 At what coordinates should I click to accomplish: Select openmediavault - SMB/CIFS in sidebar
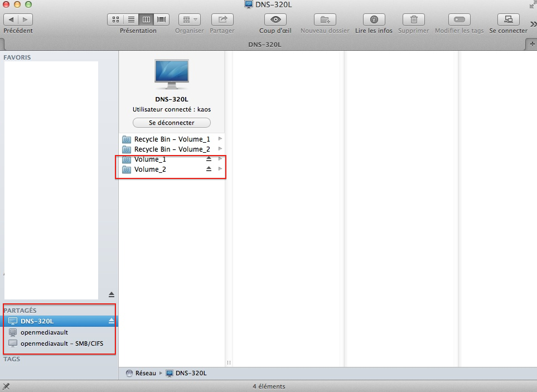[x=61, y=343]
